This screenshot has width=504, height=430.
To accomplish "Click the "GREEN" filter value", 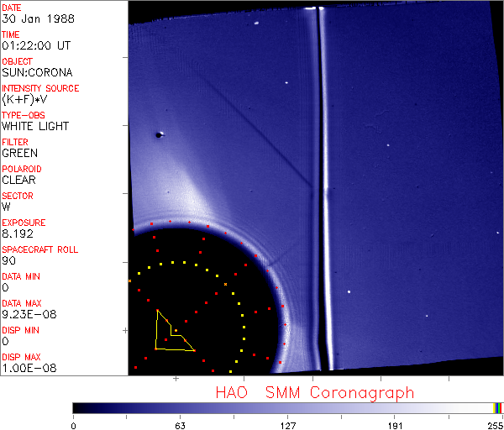I will click(19, 154).
